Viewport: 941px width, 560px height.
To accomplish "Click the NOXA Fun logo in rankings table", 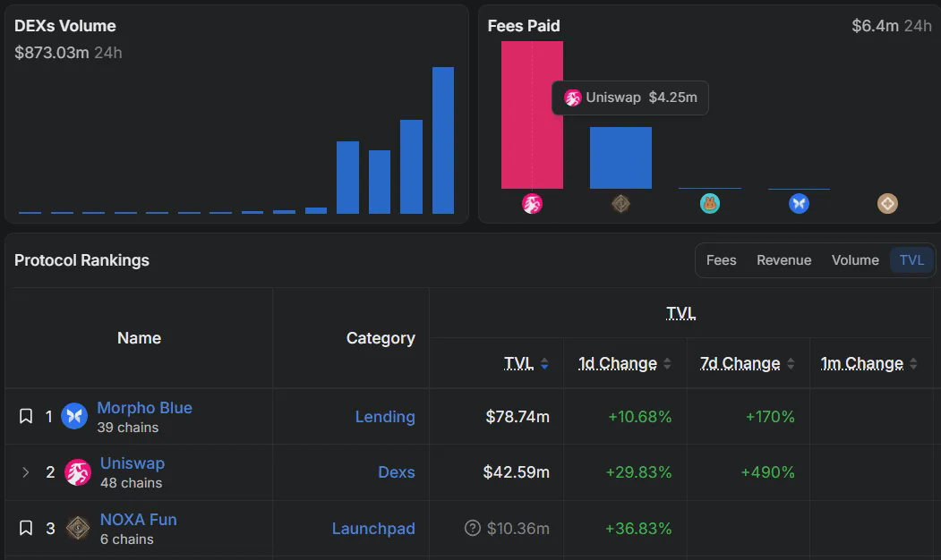I will (x=77, y=528).
